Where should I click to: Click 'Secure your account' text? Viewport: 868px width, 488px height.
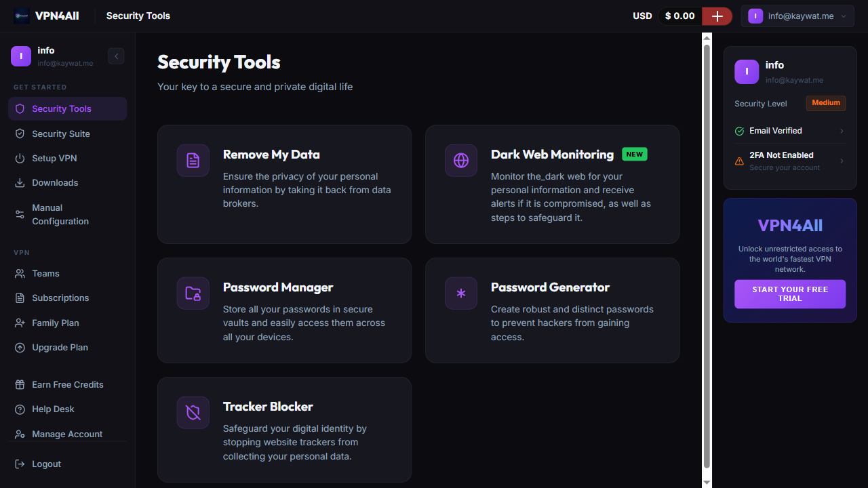coord(785,167)
